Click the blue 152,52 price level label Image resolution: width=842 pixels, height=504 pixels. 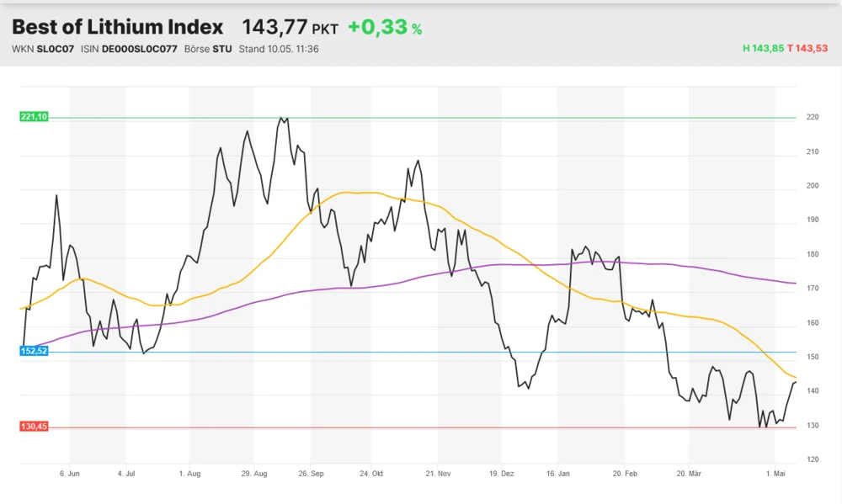click(34, 351)
